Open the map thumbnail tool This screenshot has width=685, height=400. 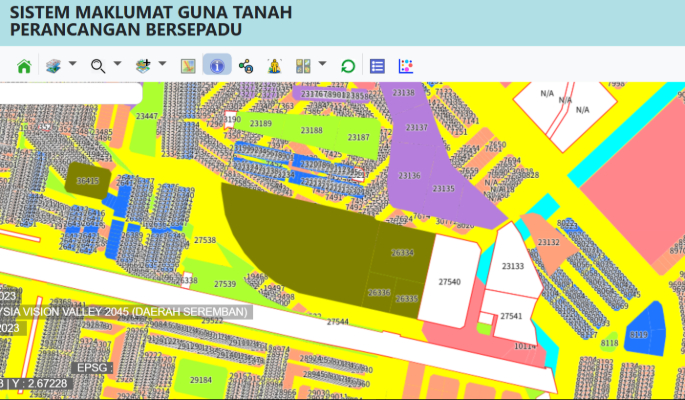point(187,66)
